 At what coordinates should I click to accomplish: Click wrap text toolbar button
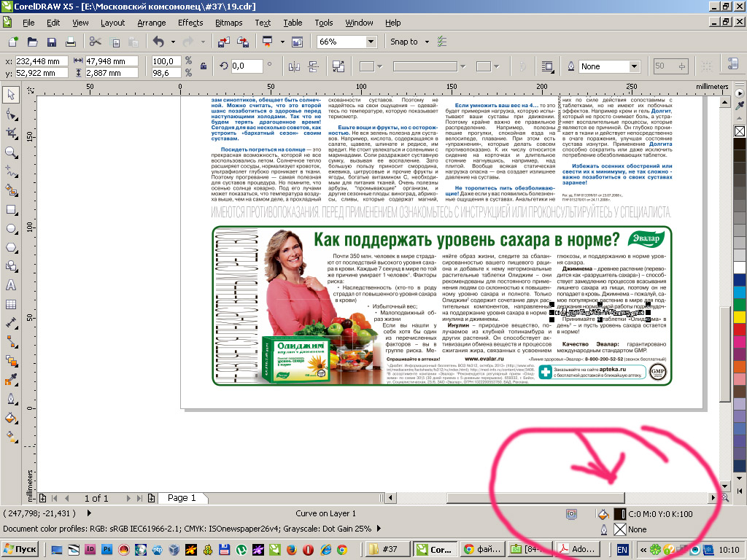click(548, 66)
